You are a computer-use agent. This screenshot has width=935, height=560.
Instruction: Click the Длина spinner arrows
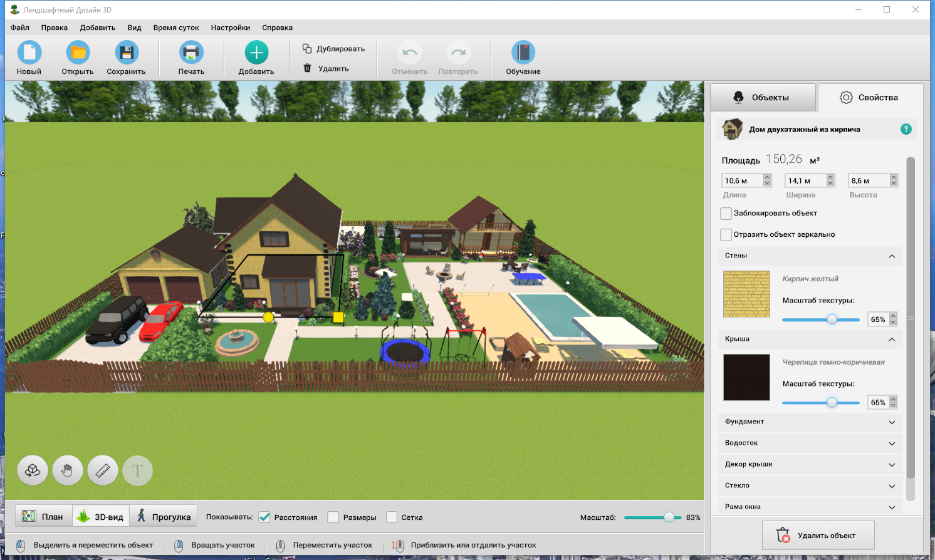click(767, 180)
